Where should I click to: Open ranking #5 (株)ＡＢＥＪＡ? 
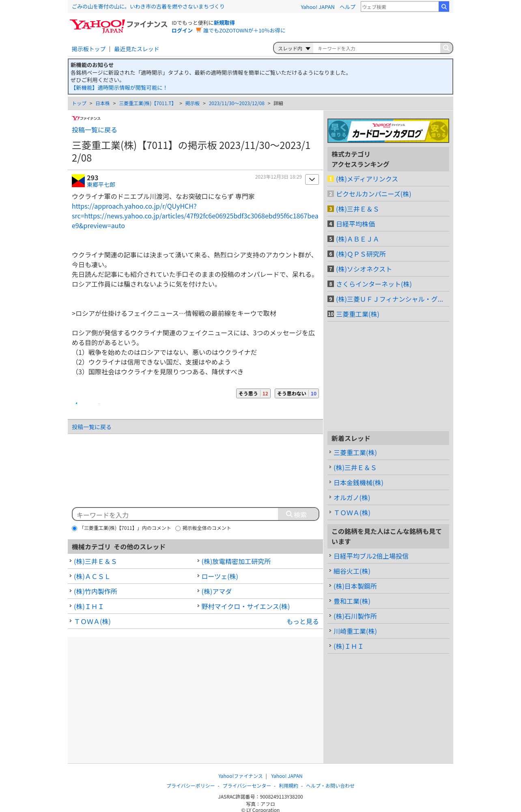tap(357, 239)
